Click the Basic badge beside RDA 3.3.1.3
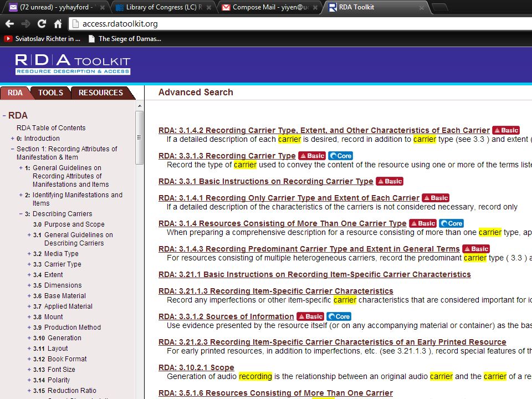Viewport: 532px width, 399px height. coord(312,156)
